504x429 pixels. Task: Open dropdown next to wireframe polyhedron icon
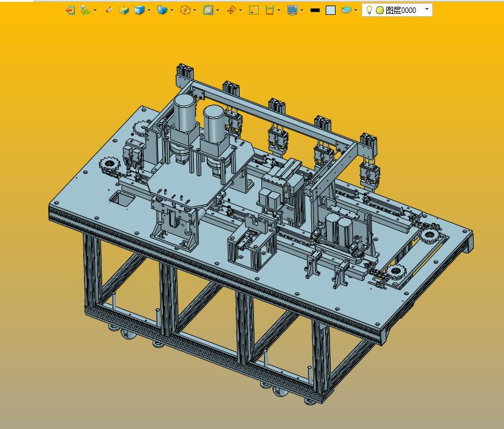point(195,11)
